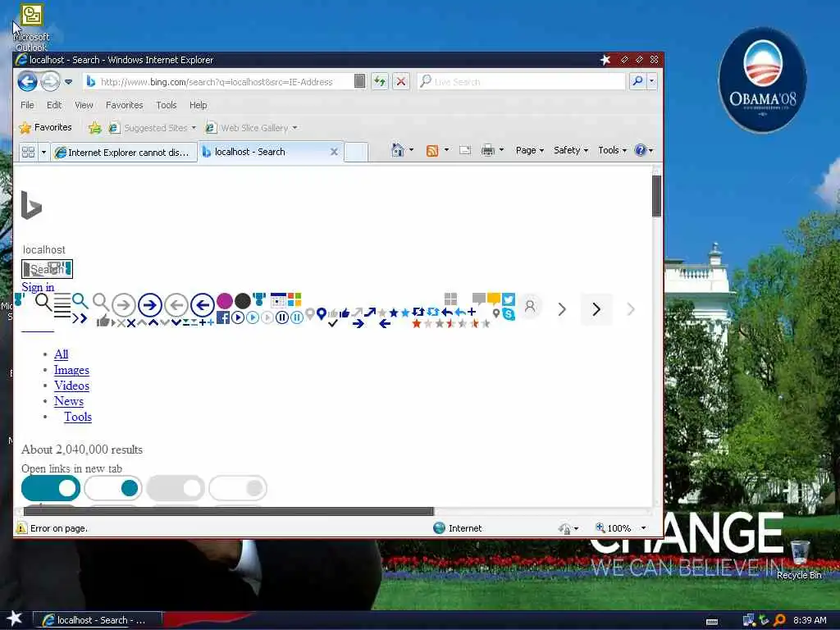This screenshot has height=630, width=840.
Task: Click the vertical scrollbar thumb
Action: (x=656, y=196)
